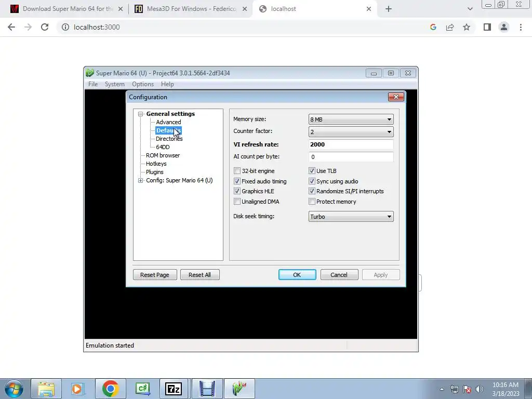Open Memory size dropdown

click(351, 119)
